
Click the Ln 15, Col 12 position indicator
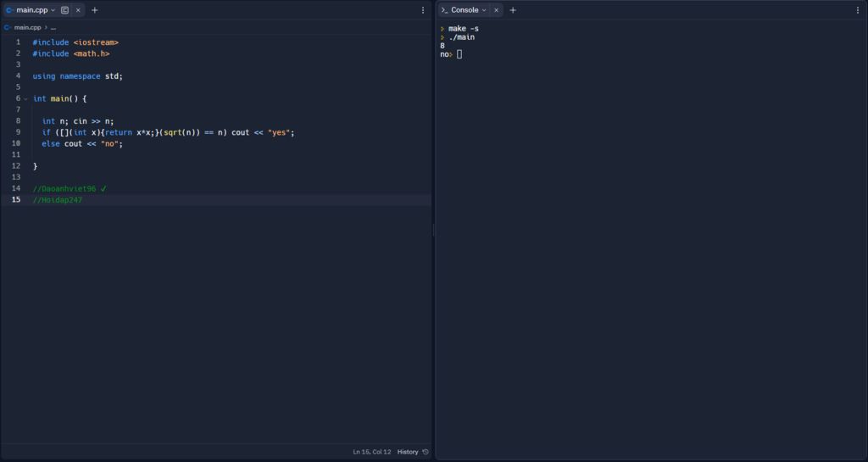pos(372,452)
